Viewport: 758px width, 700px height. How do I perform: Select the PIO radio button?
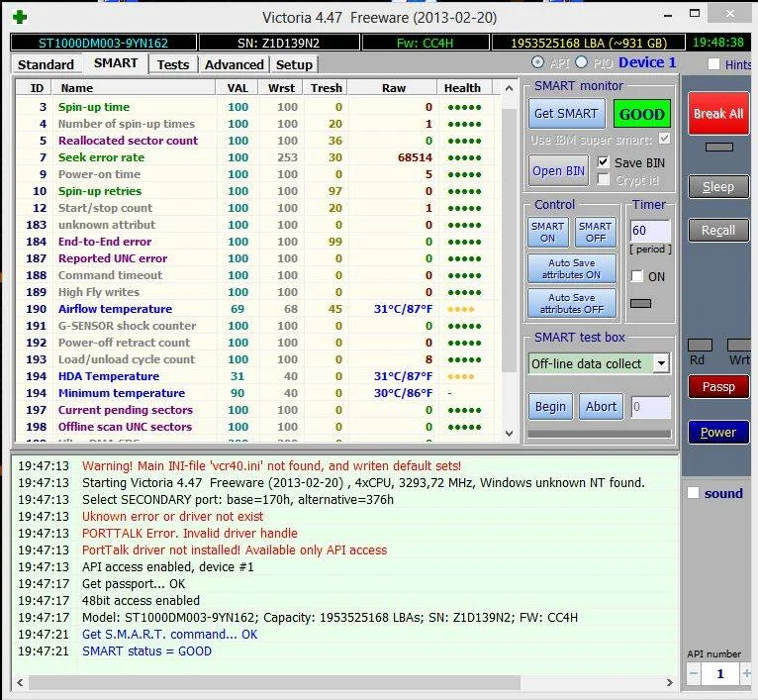pos(582,62)
